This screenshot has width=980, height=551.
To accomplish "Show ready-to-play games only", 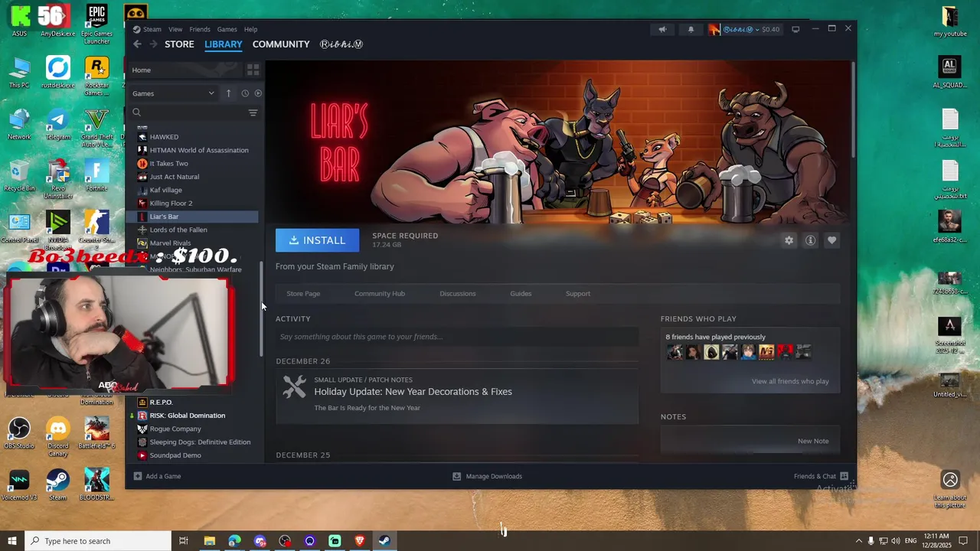I will (x=258, y=93).
